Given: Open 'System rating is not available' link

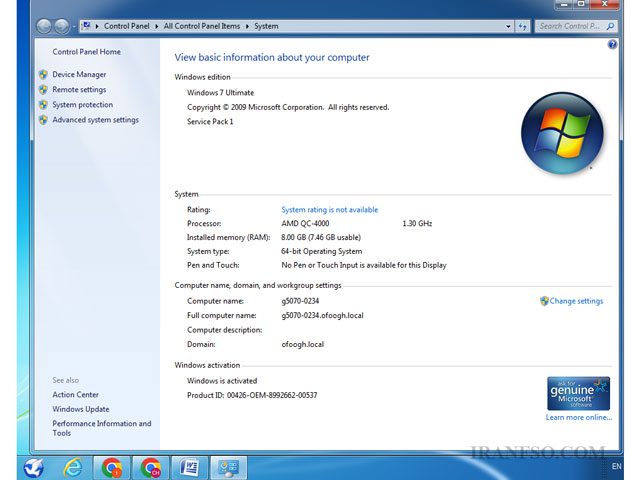Looking at the screenshot, I should point(329,210).
